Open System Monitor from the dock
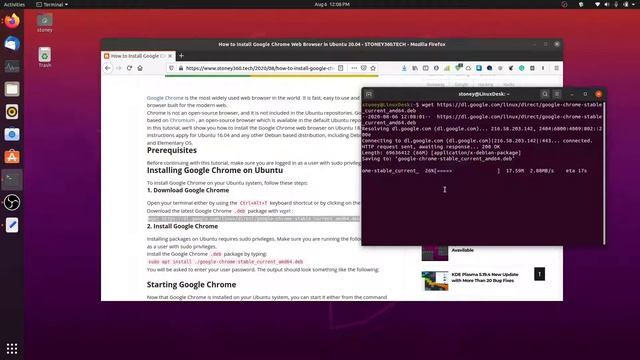The height and width of the screenshot is (360, 640). (x=12, y=66)
